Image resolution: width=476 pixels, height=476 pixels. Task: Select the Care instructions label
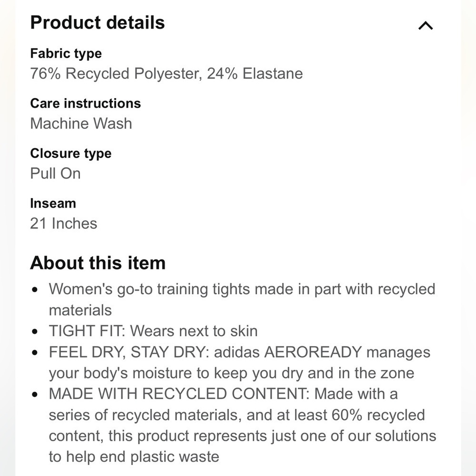pyautogui.click(x=86, y=103)
